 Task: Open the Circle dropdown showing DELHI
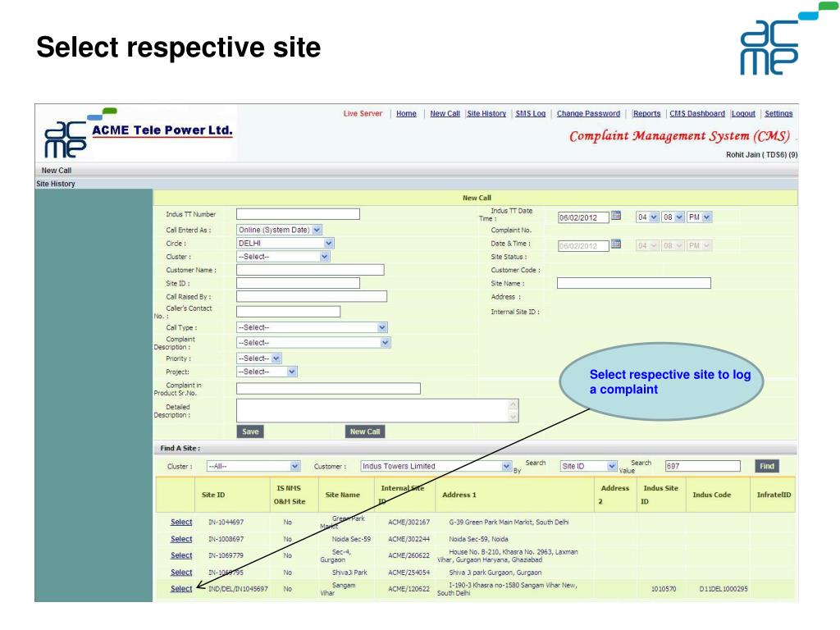[285, 243]
